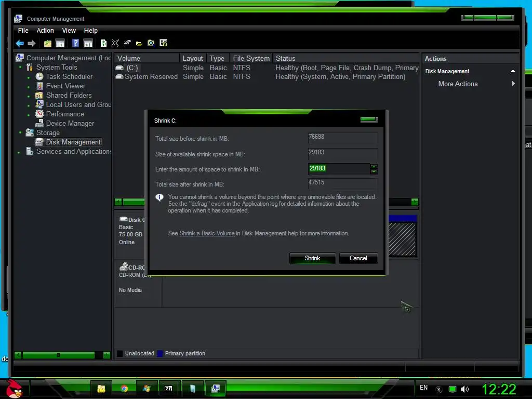Toggle the Show/Hide Console Tree icon
This screenshot has width=532, height=399.
click(60, 43)
